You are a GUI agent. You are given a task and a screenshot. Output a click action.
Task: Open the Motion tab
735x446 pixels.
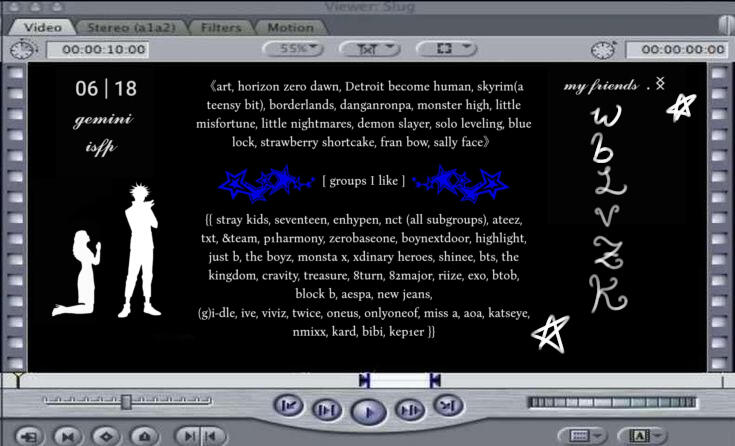click(290, 28)
